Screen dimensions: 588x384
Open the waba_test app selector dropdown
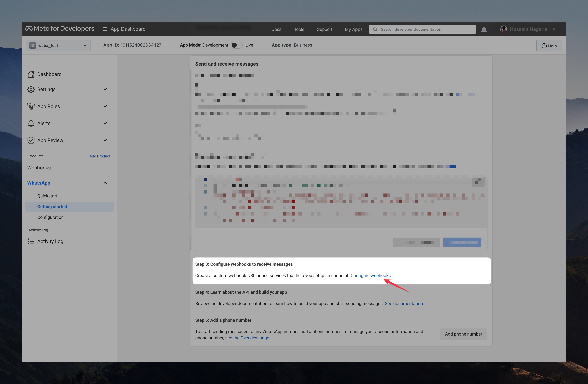click(x=58, y=45)
